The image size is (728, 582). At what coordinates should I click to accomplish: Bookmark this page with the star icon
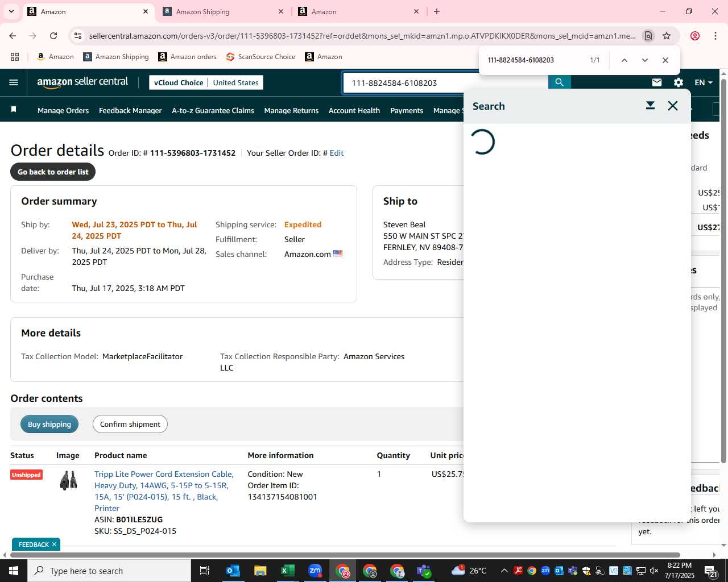coord(667,36)
